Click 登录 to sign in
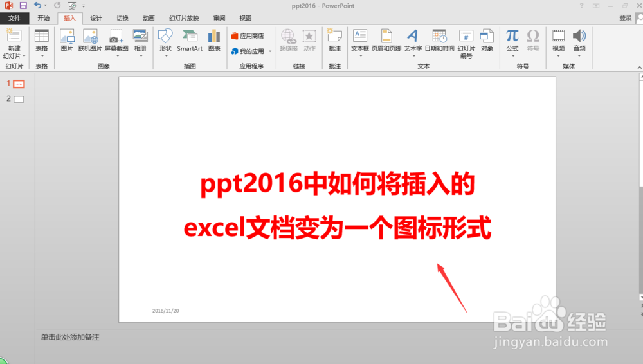 pos(626,17)
